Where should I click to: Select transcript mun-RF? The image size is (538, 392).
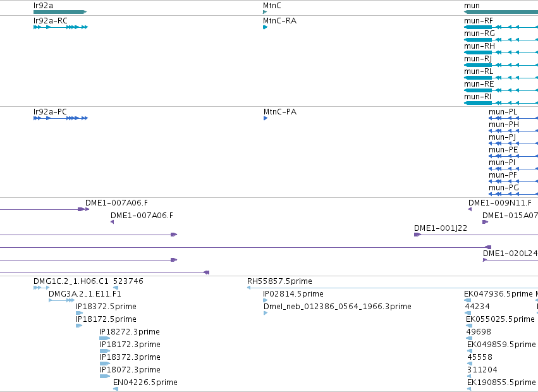(479, 21)
